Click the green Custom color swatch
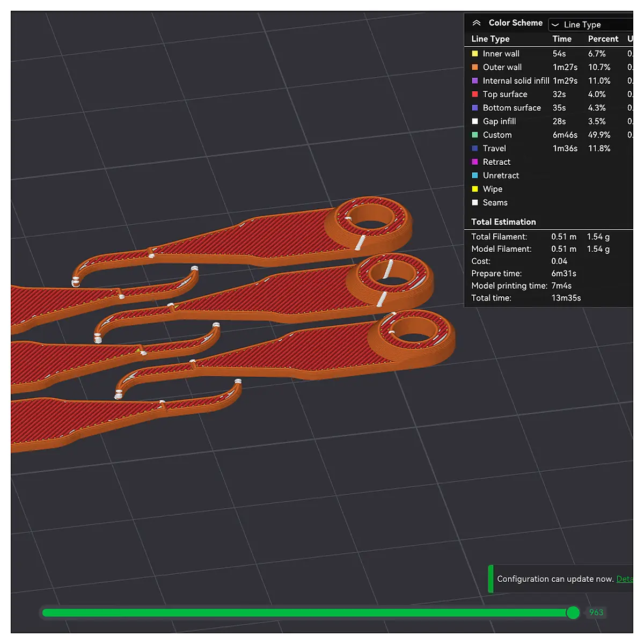Viewport: 644px width, 644px height. coord(475,135)
